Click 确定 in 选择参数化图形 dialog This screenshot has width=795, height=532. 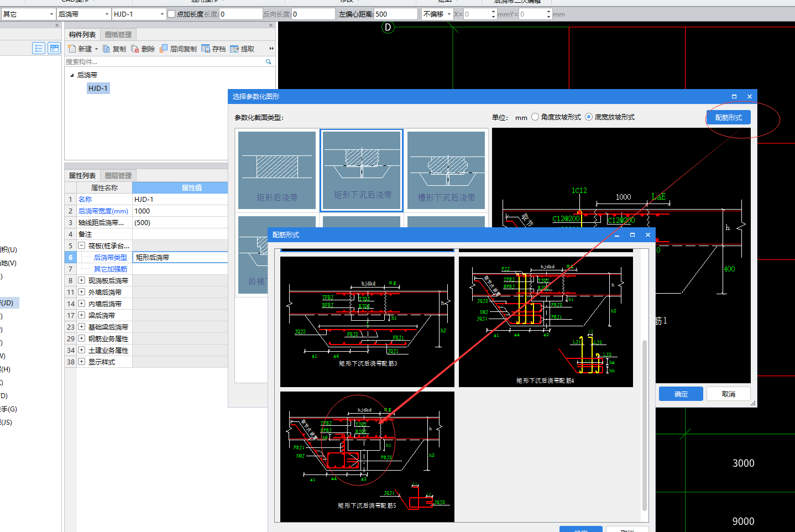tap(681, 394)
